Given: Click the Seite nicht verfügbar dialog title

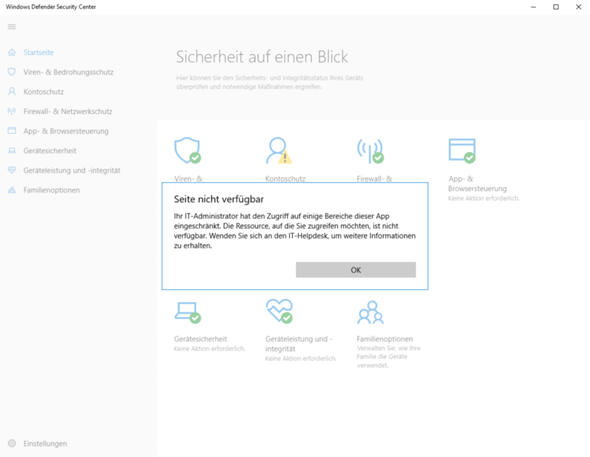Looking at the screenshot, I should pos(219,199).
